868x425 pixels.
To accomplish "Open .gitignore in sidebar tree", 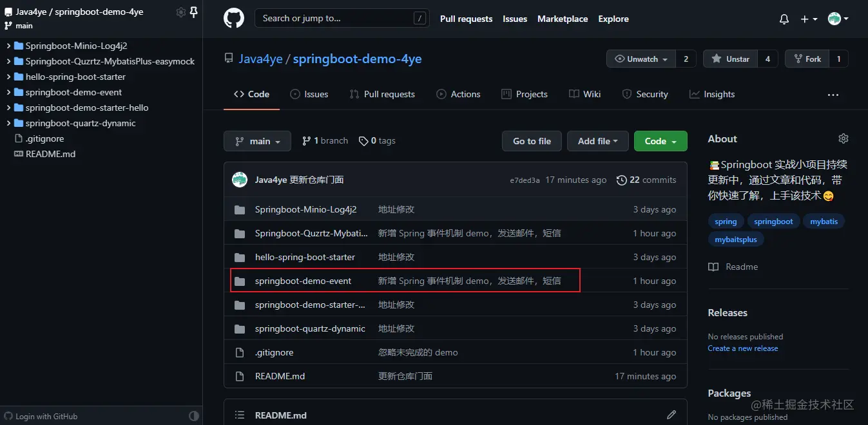I will pos(44,138).
